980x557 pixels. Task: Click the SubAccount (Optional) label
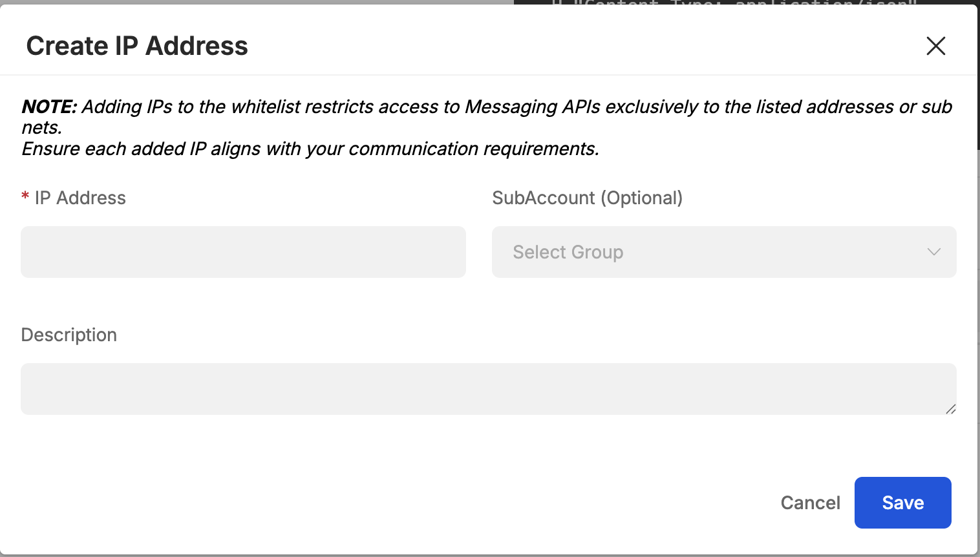[587, 198]
